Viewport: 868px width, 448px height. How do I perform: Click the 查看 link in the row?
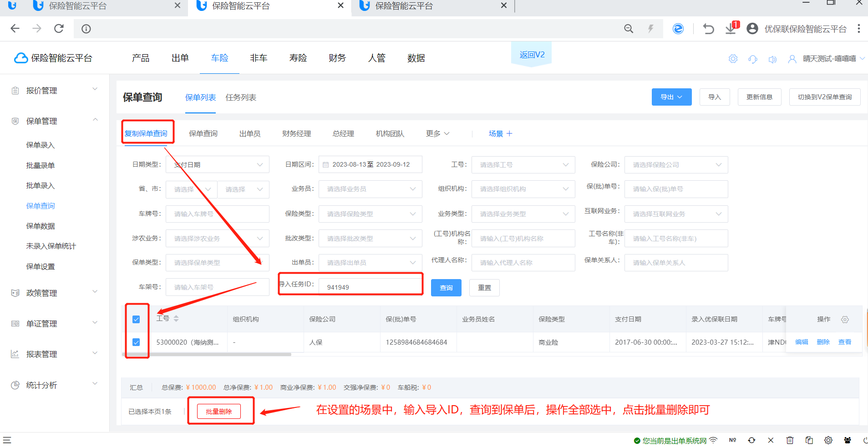click(845, 342)
